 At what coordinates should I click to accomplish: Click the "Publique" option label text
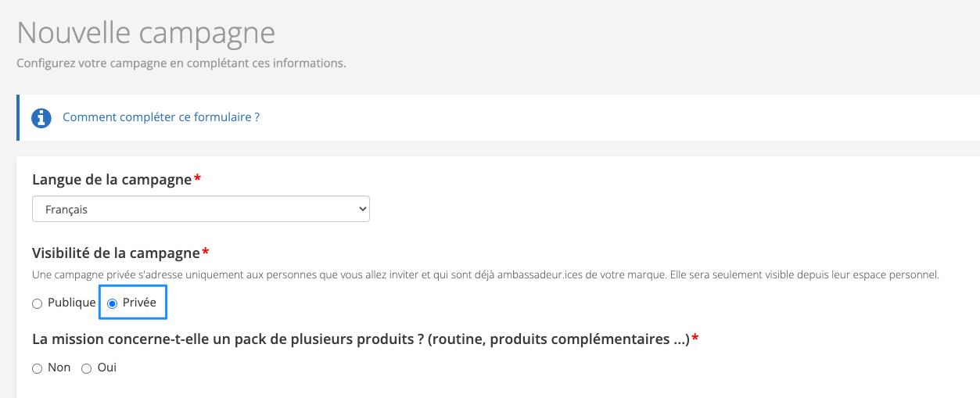pyautogui.click(x=71, y=303)
